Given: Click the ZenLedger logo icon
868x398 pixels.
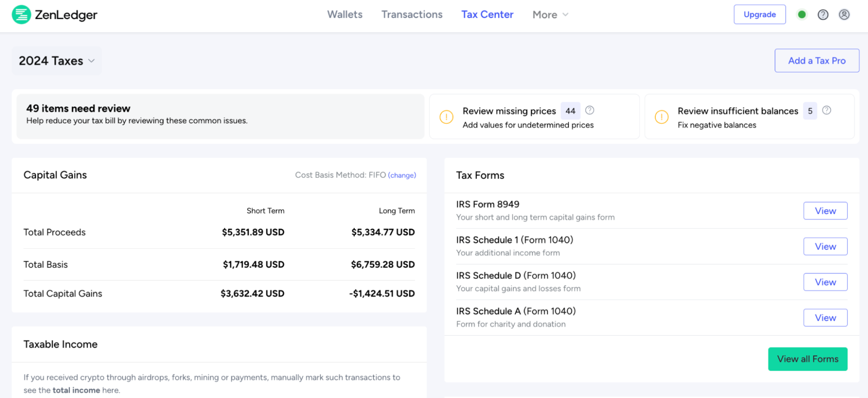Looking at the screenshot, I should click(x=21, y=14).
